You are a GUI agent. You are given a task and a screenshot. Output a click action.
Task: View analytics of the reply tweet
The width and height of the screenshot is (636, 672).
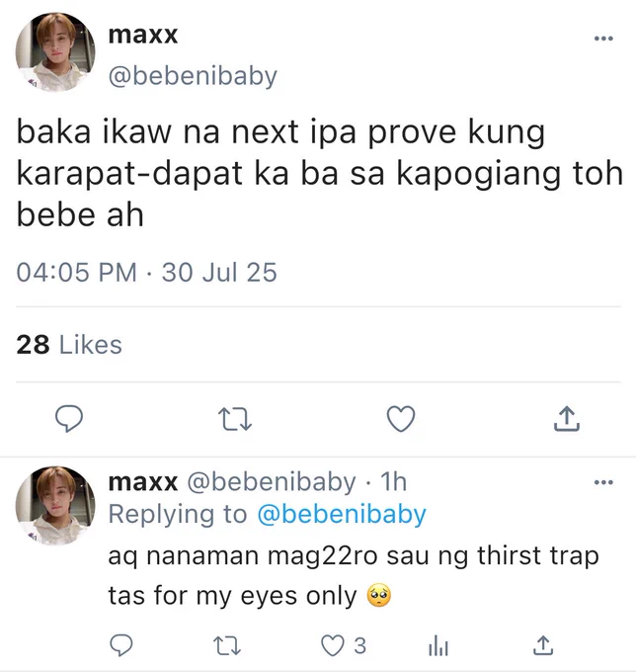[438, 646]
